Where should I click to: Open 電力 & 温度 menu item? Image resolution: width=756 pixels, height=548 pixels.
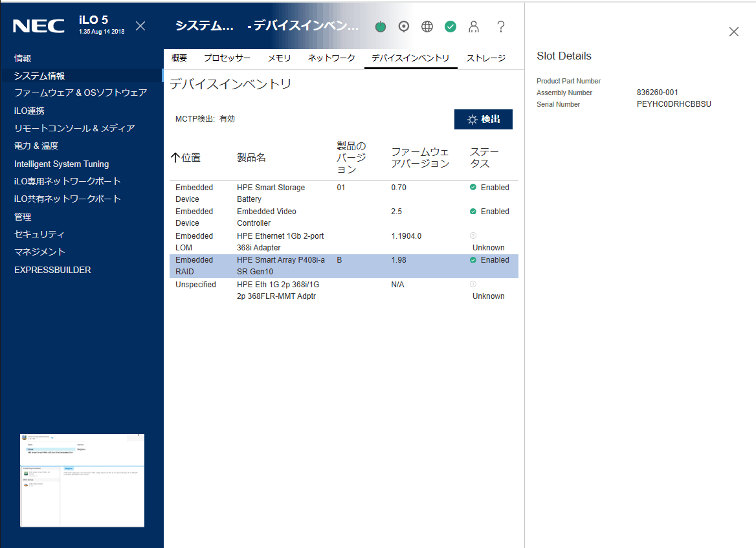[x=36, y=146]
